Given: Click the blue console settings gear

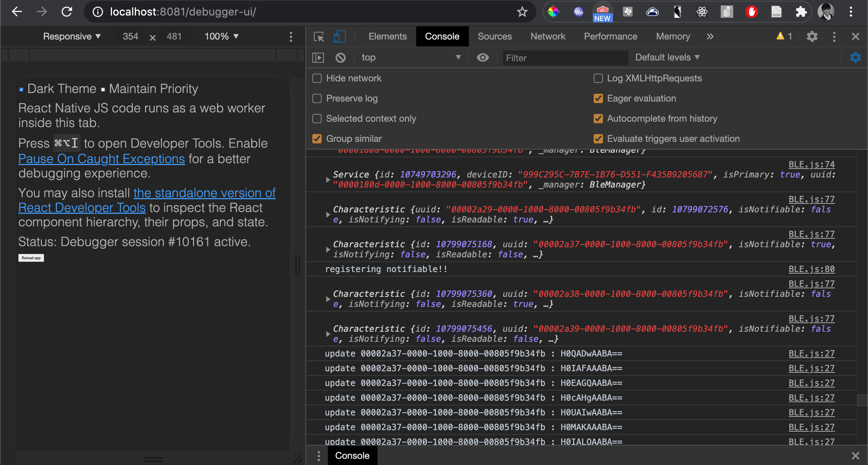Looking at the screenshot, I should tap(855, 58).
